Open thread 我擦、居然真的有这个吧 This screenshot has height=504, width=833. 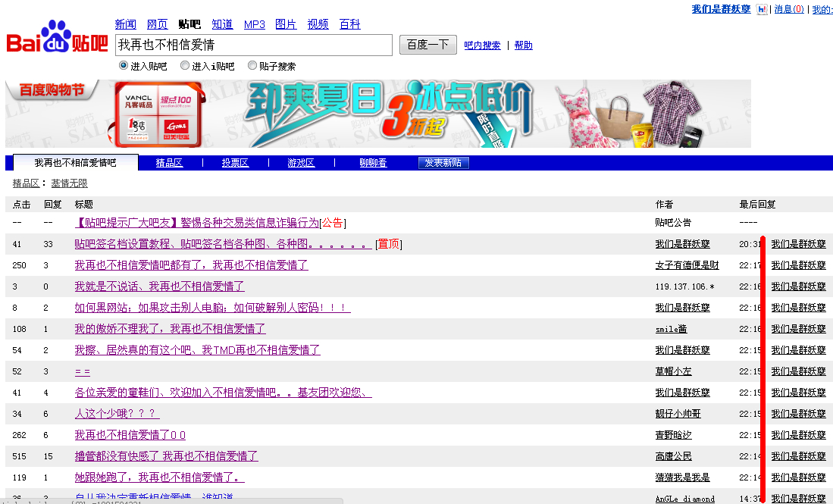tap(197, 350)
